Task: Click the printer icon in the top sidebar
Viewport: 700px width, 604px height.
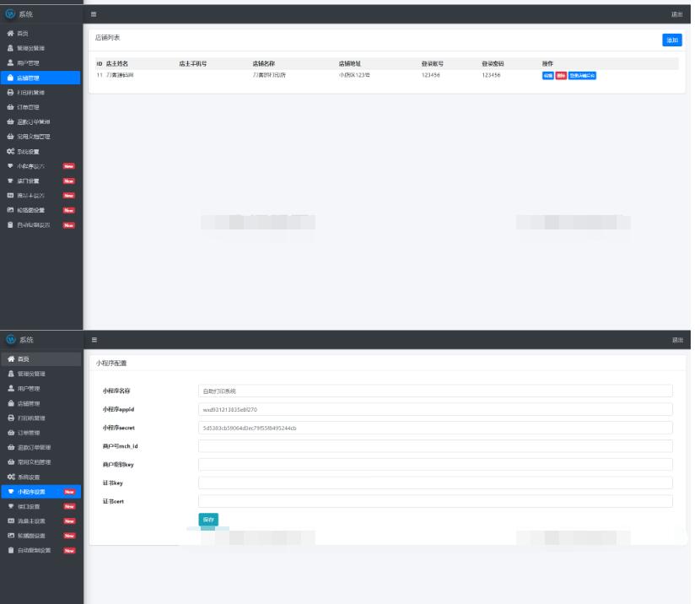Action: point(10,92)
